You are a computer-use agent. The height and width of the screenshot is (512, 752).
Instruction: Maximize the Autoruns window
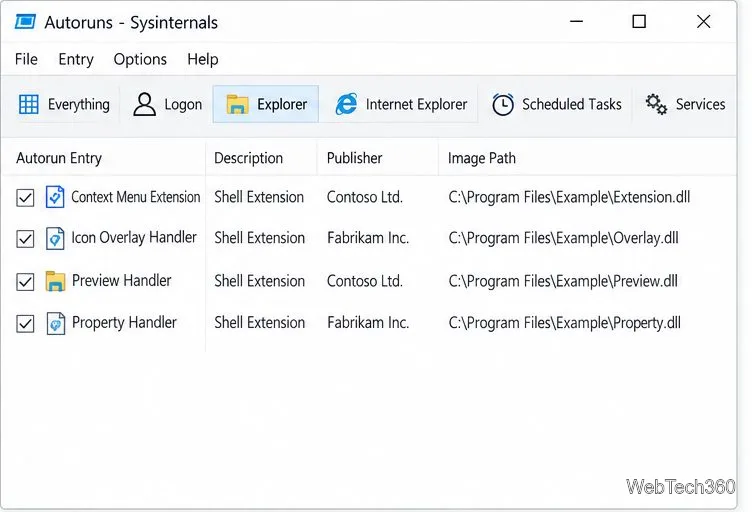[x=639, y=22]
